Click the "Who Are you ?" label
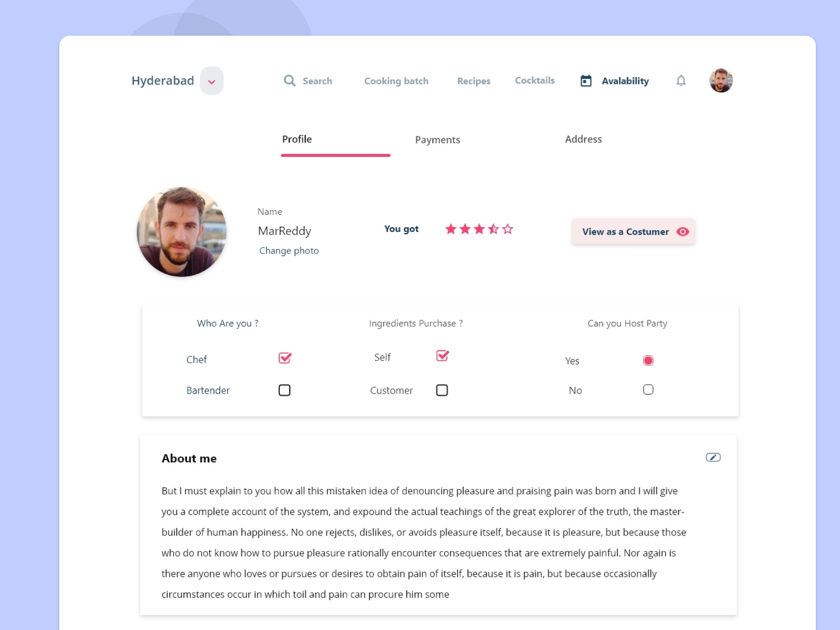Screen dimensions: 840x630 coord(228,323)
